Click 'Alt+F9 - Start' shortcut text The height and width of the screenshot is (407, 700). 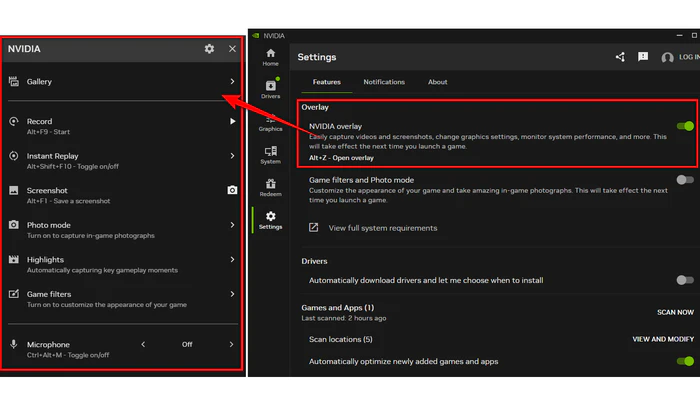[48, 132]
